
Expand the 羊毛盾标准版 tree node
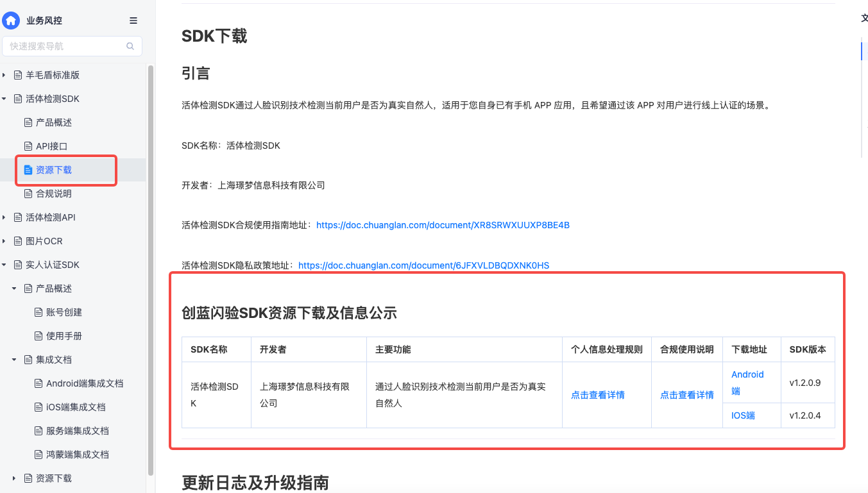(x=4, y=75)
